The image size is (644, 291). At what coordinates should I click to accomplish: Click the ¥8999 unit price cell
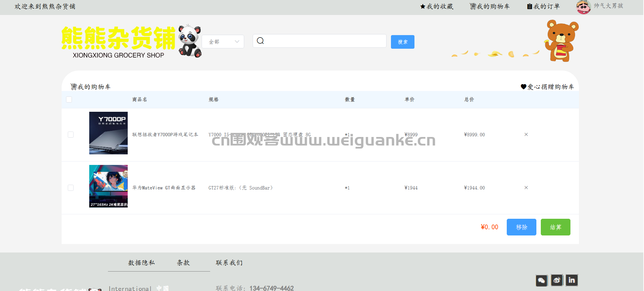click(411, 135)
